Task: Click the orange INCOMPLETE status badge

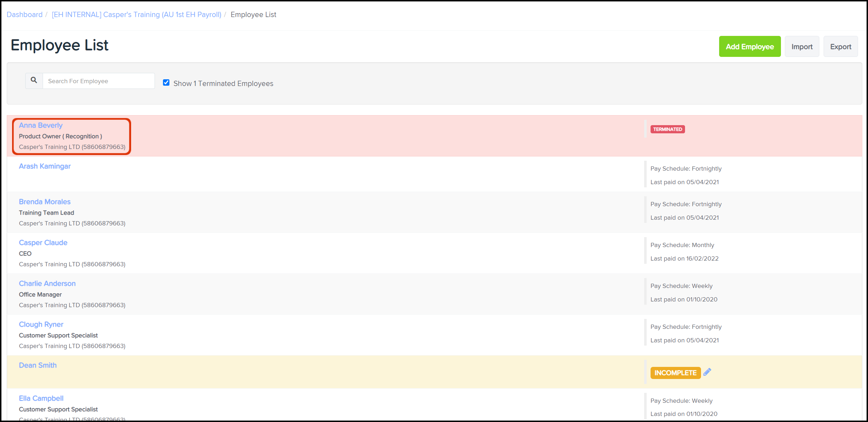Action: [x=675, y=373]
